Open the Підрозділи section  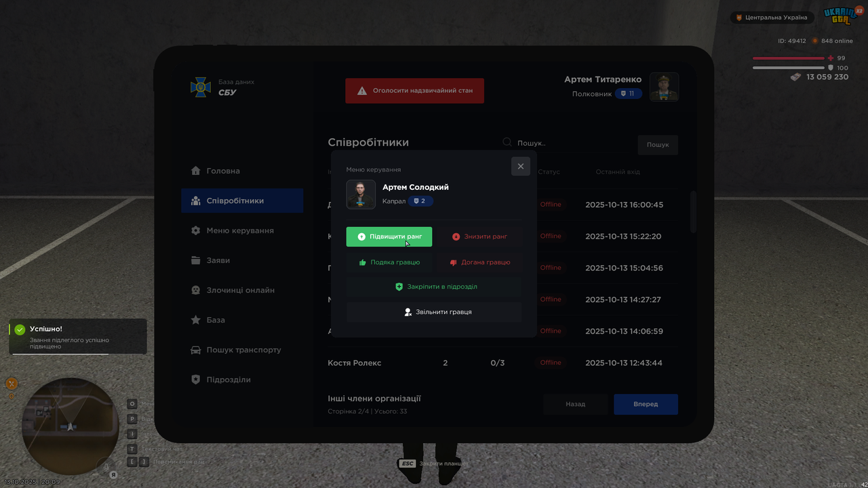coord(242,380)
